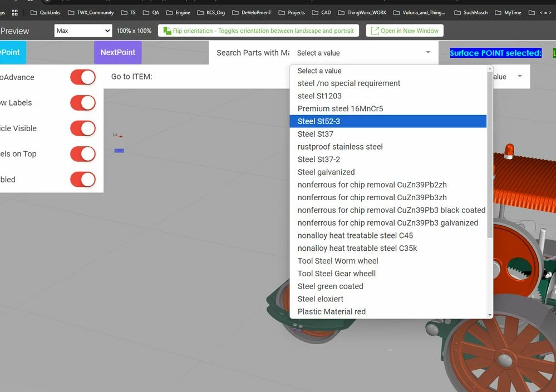Screen dimensions: 556x392
Task: Open the Engine bookmark folder
Action: coord(178,13)
